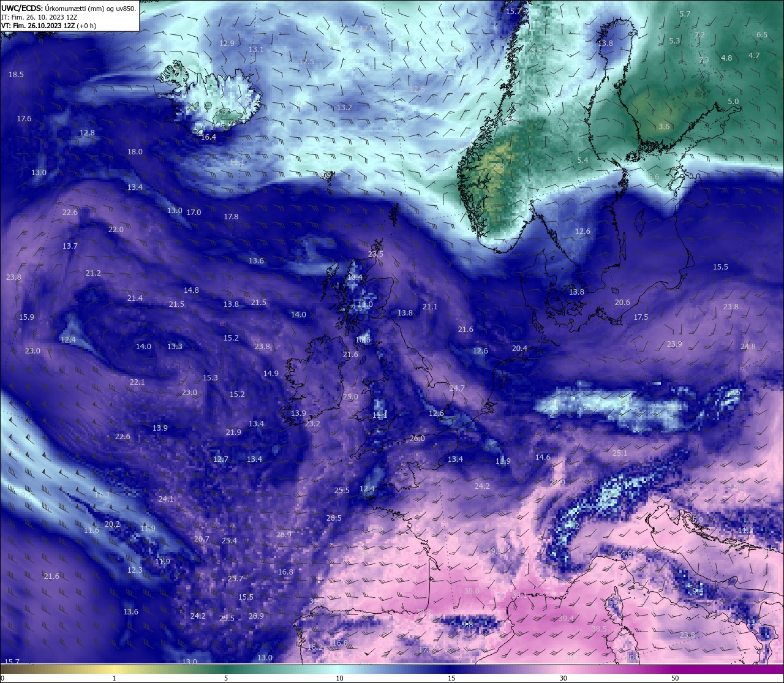Click the 21.1 value over the North Sea
784x683 pixels.
(x=430, y=307)
